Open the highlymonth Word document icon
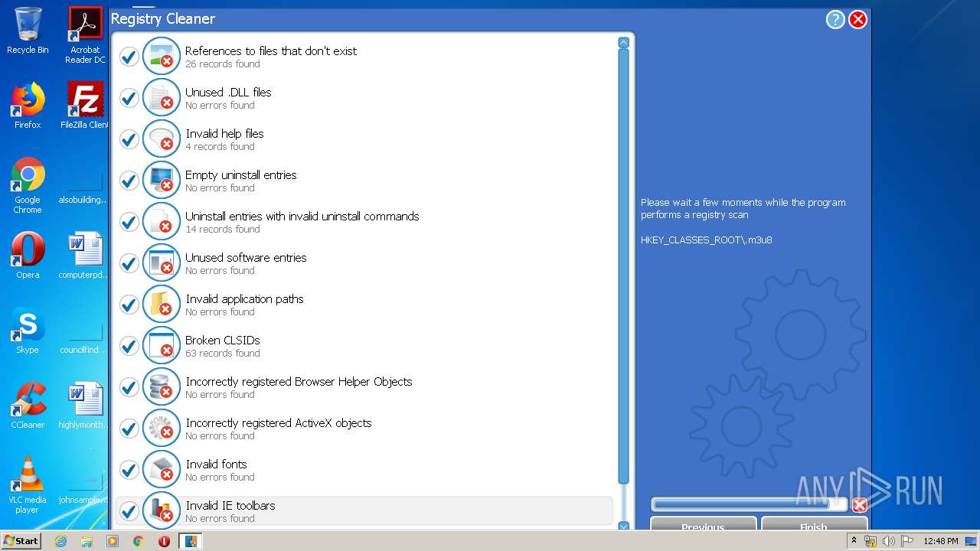Screen dimensions: 980x551 (84, 406)
